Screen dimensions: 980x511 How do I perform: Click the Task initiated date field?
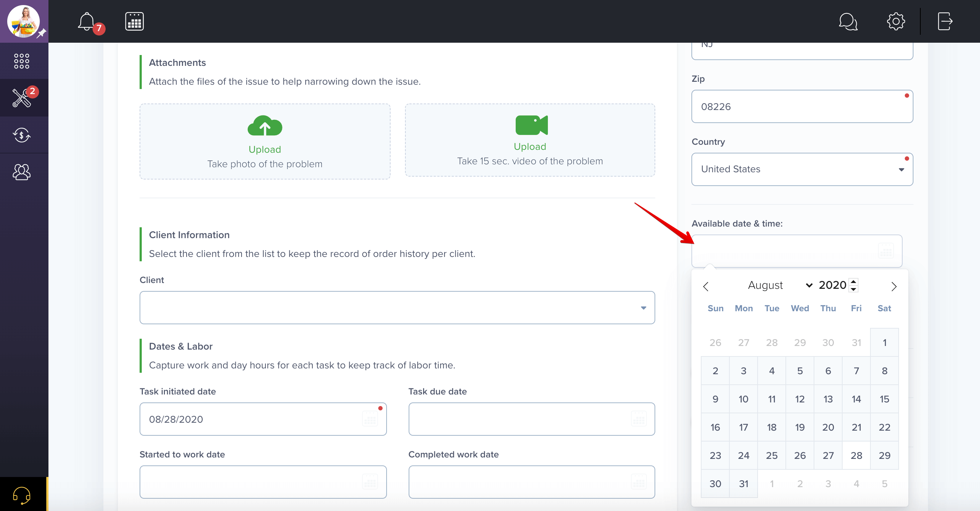coord(263,419)
